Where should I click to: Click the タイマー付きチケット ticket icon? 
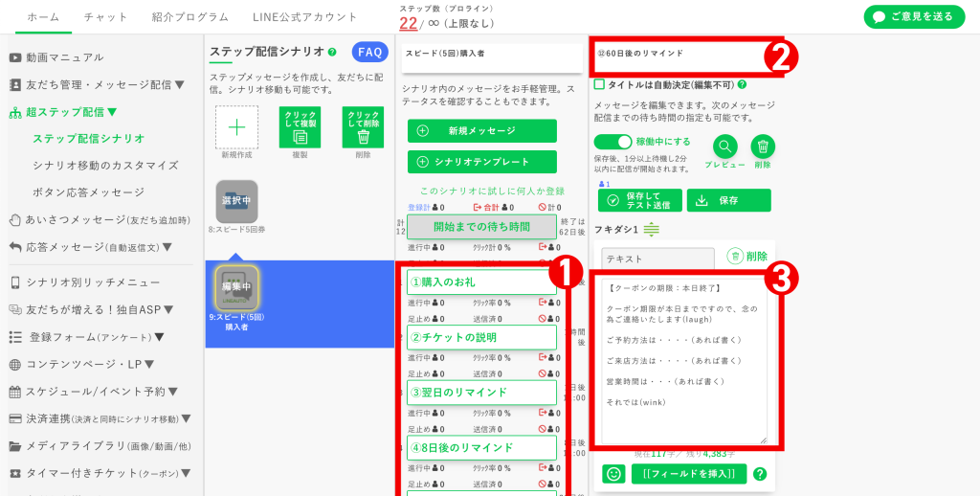click(x=15, y=473)
